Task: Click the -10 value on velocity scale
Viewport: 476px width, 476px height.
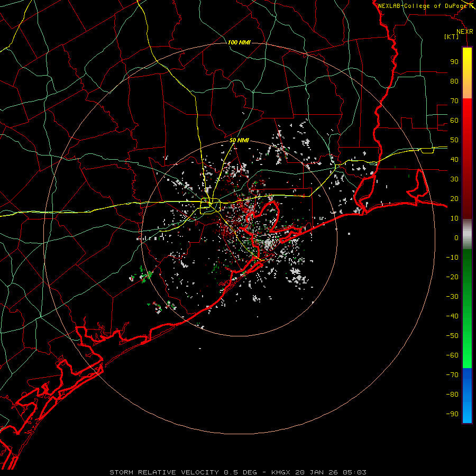Action: click(x=452, y=258)
